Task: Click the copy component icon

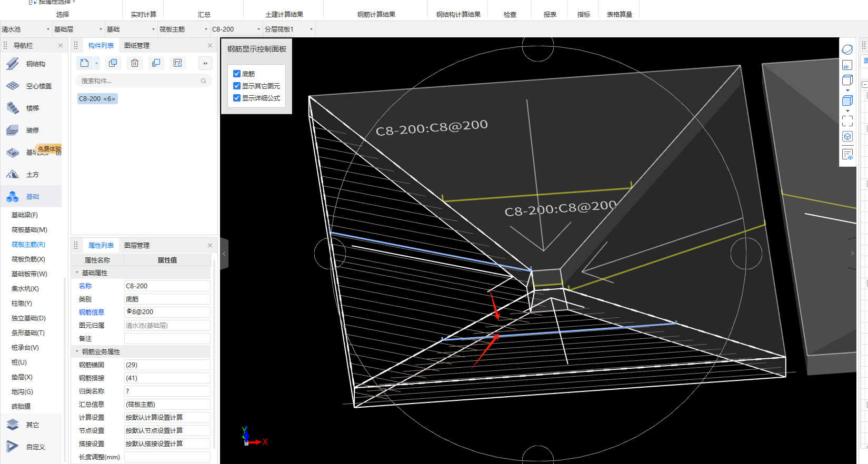Action: (x=113, y=63)
